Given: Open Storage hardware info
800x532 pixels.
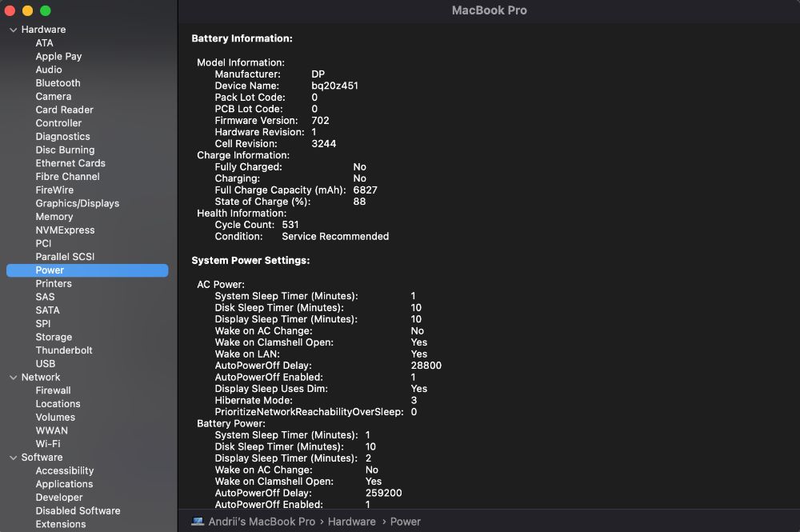Looking at the screenshot, I should (x=54, y=337).
